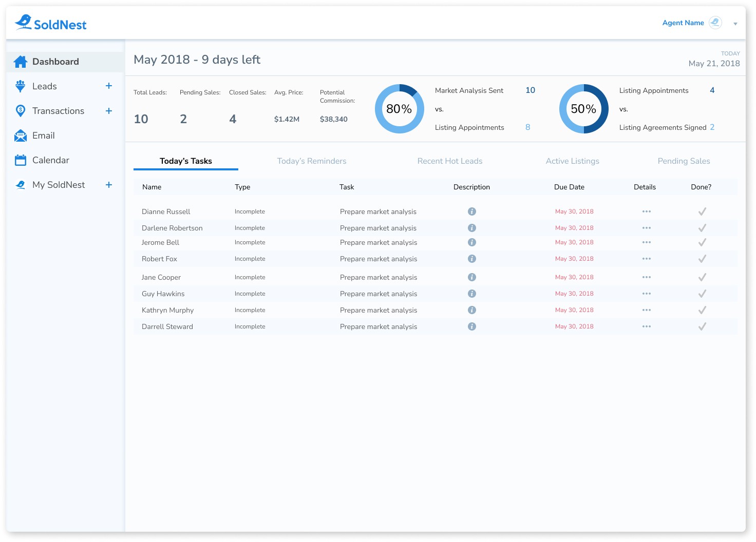Show description info for Jerome Bell
The image size is (756, 542).
[x=472, y=242]
